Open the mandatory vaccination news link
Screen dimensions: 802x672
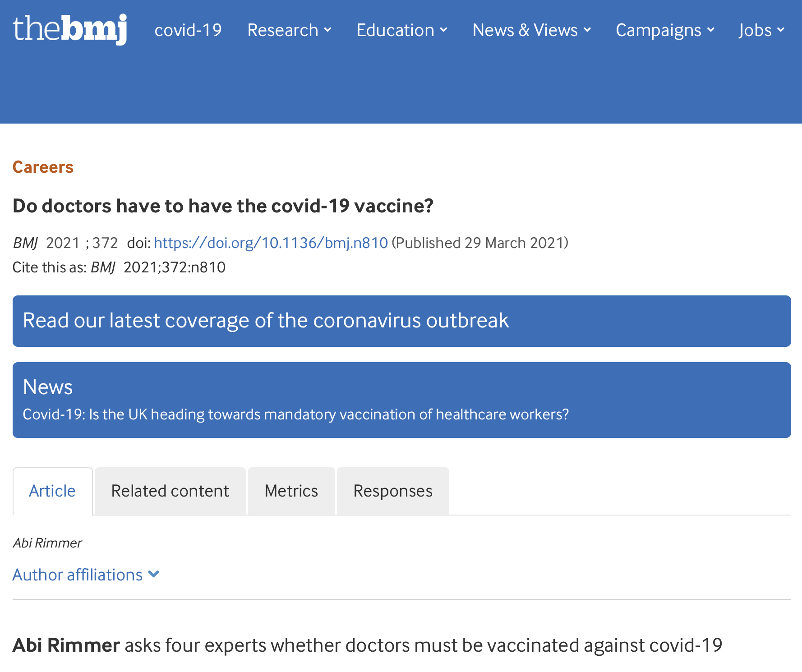pyautogui.click(x=296, y=414)
